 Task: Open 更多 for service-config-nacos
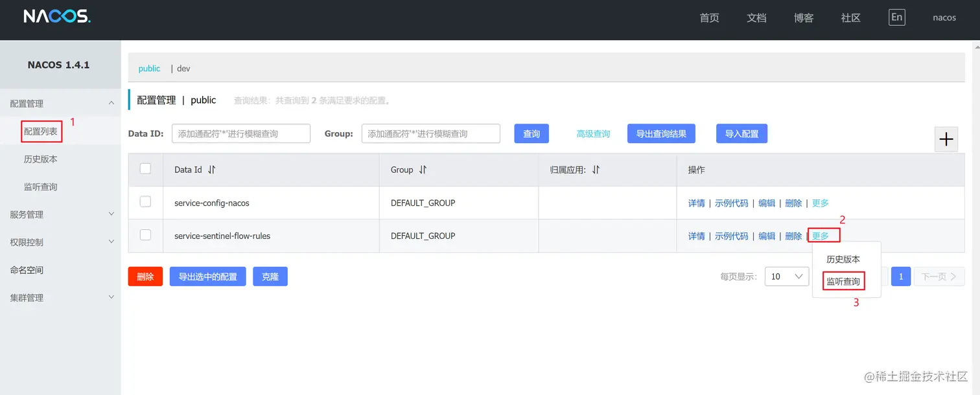pos(820,203)
